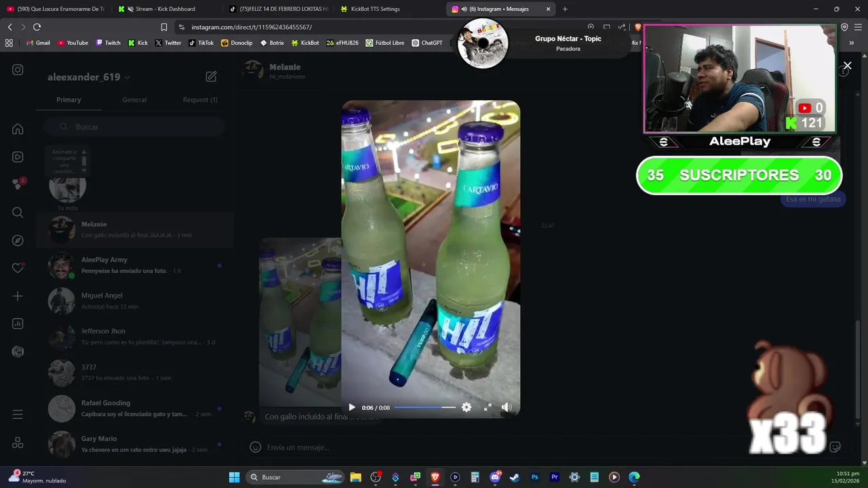868x488 pixels.
Task: Switch to the Primary inbox tab
Action: pos(68,100)
